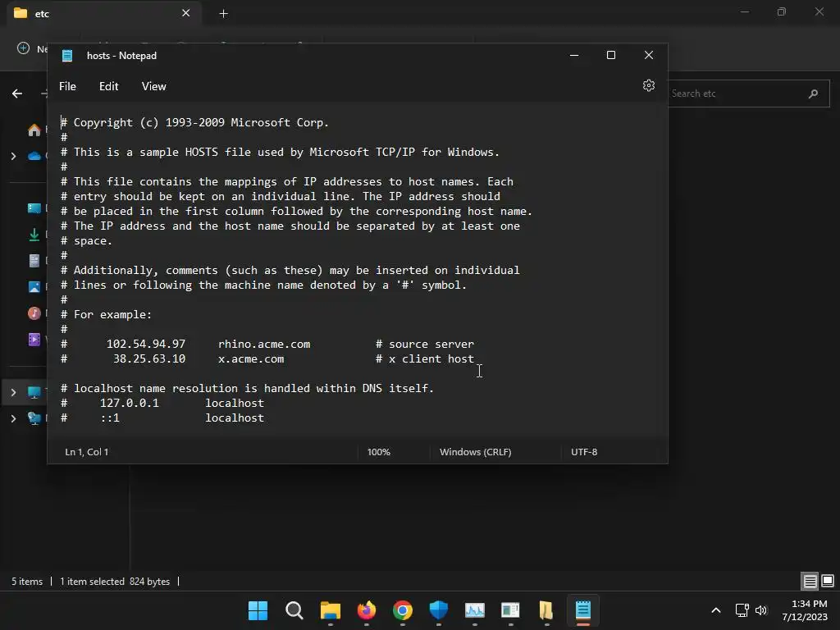Viewport: 840px width, 630px height.
Task: Expand the Network tree node
Action: [x=13, y=418]
